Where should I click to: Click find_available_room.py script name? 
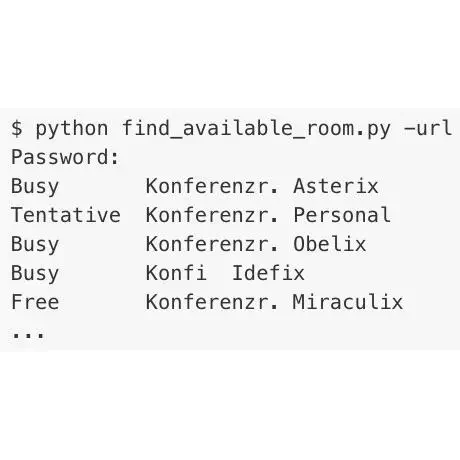[256, 129]
